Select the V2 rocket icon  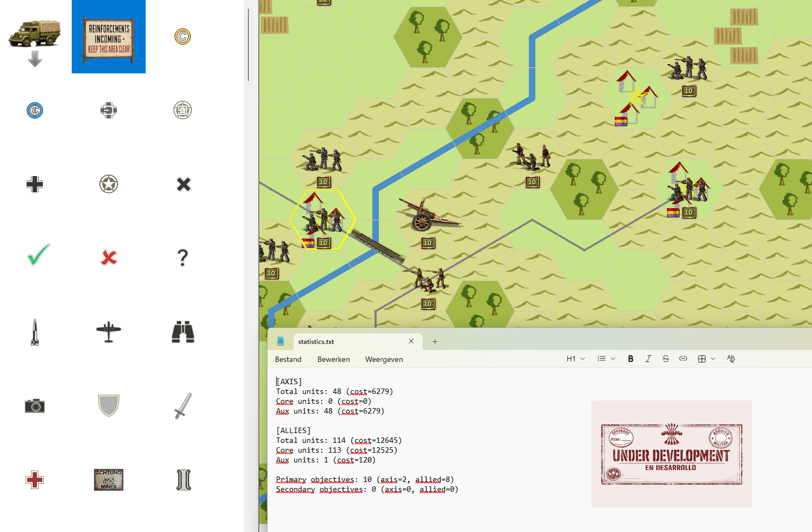point(35,332)
